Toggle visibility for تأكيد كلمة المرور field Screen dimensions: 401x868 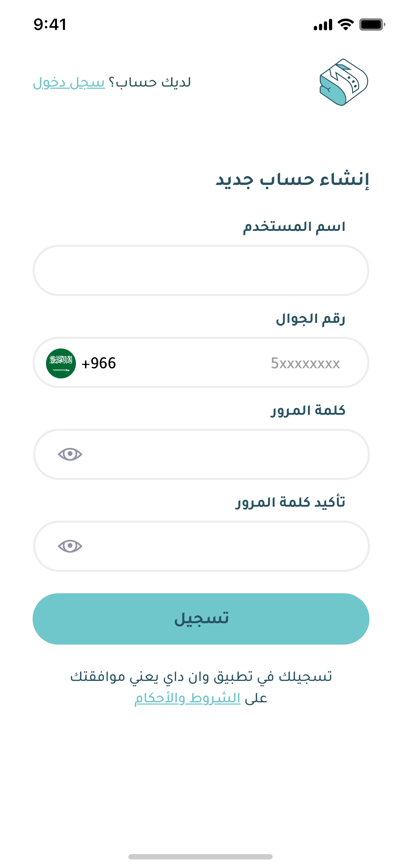[x=70, y=546]
